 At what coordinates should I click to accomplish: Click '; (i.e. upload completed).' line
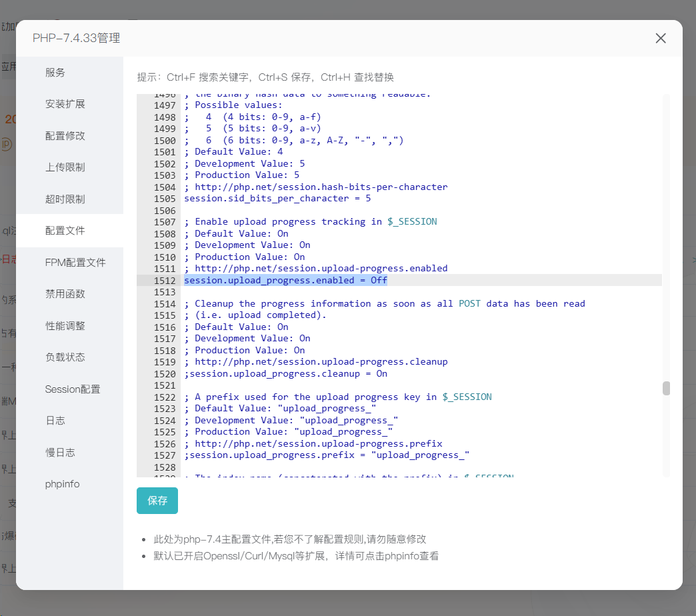click(255, 315)
